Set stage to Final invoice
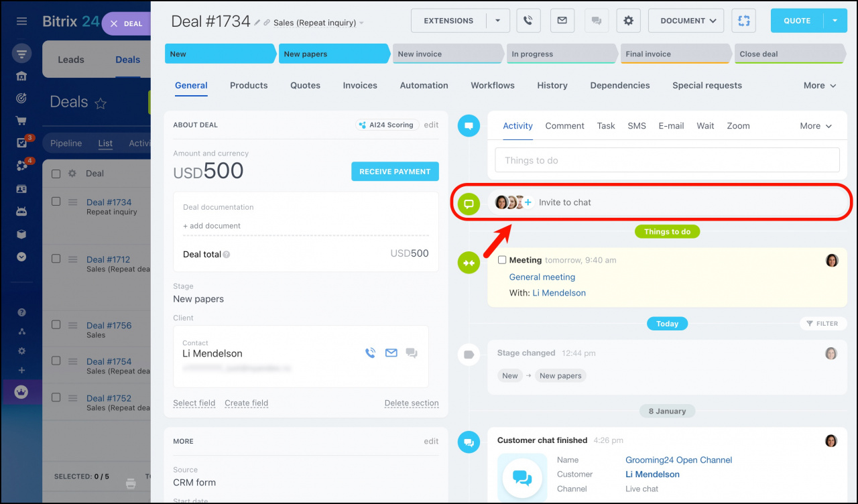858x504 pixels. (676, 54)
